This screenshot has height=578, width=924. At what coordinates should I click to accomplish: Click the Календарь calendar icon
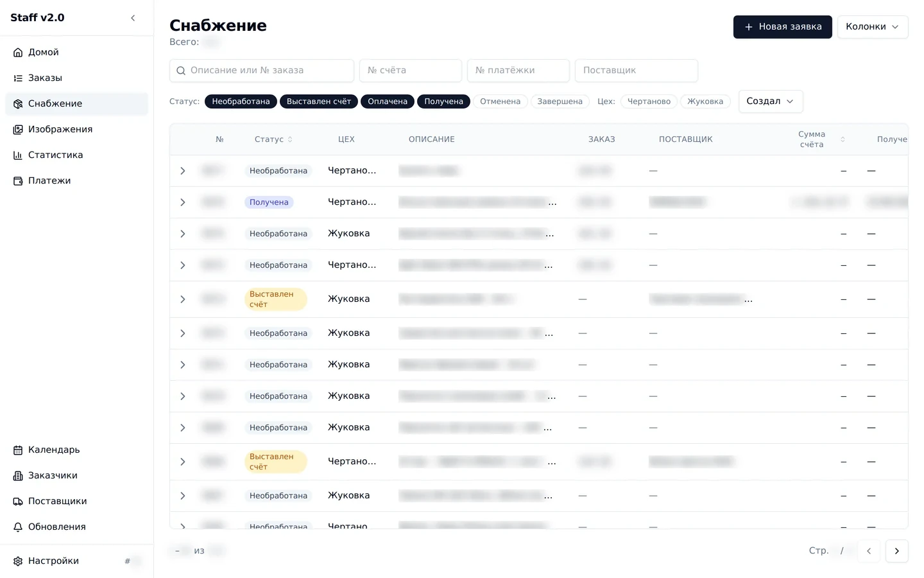[x=18, y=450]
